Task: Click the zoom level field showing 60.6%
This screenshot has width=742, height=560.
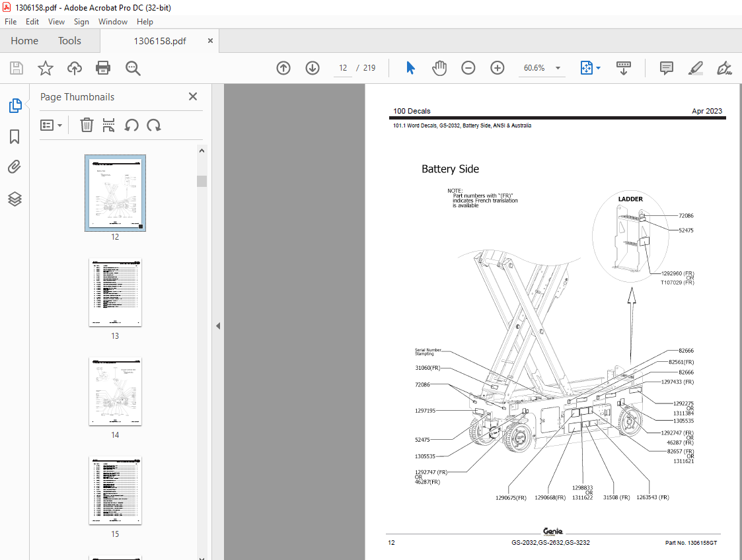Action: point(535,68)
